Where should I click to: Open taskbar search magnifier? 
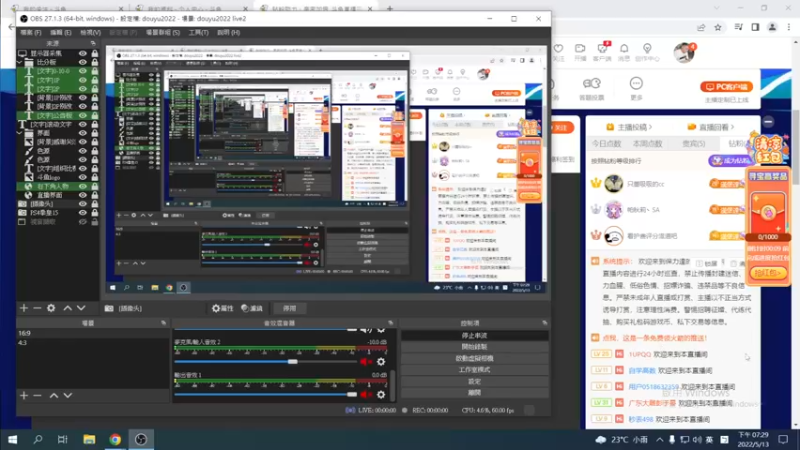click(x=38, y=439)
